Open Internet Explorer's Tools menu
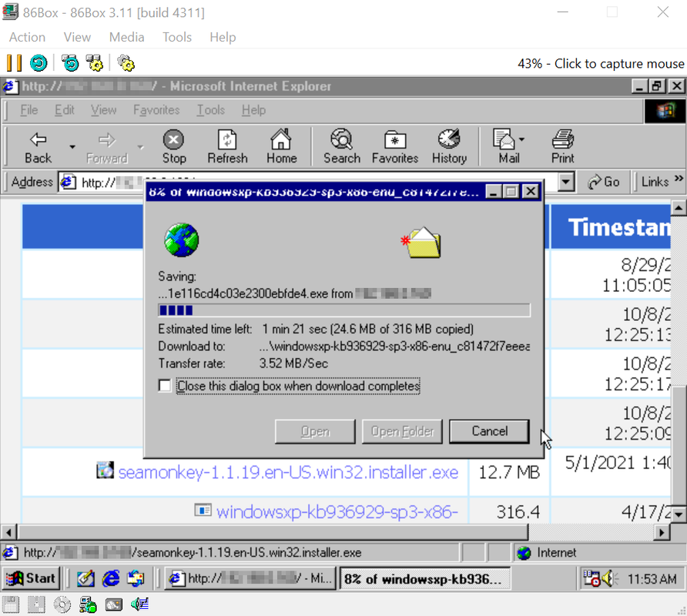 (211, 110)
